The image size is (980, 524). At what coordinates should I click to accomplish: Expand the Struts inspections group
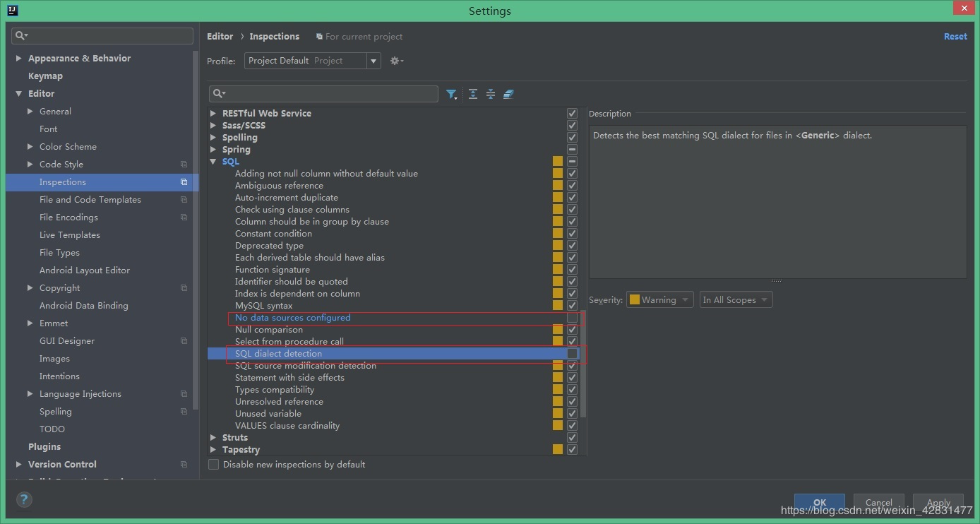pos(213,438)
